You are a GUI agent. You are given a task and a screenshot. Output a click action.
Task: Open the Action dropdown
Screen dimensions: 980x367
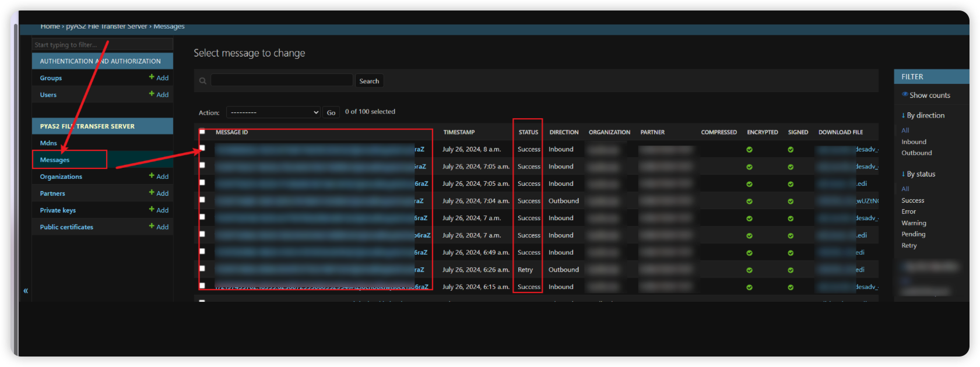(273, 112)
